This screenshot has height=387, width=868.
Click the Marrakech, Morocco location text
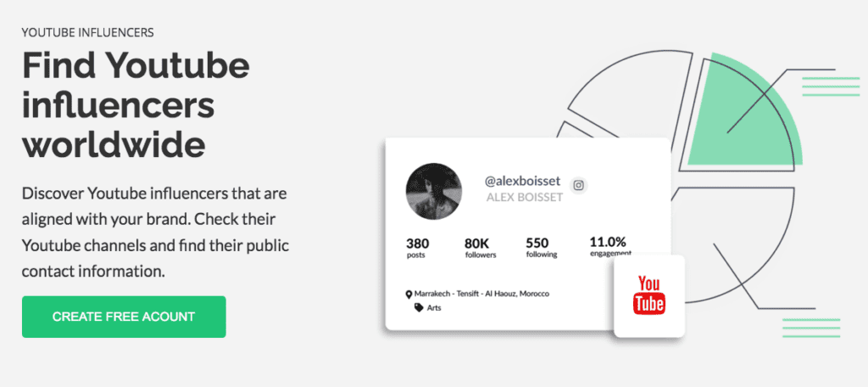tap(481, 294)
